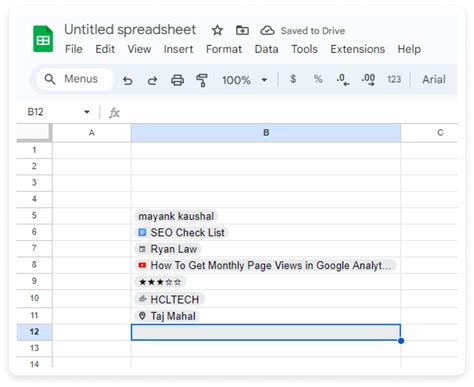Click the calendar icon beside Ryan Law
Screen dimensions: 474x387
click(x=142, y=249)
